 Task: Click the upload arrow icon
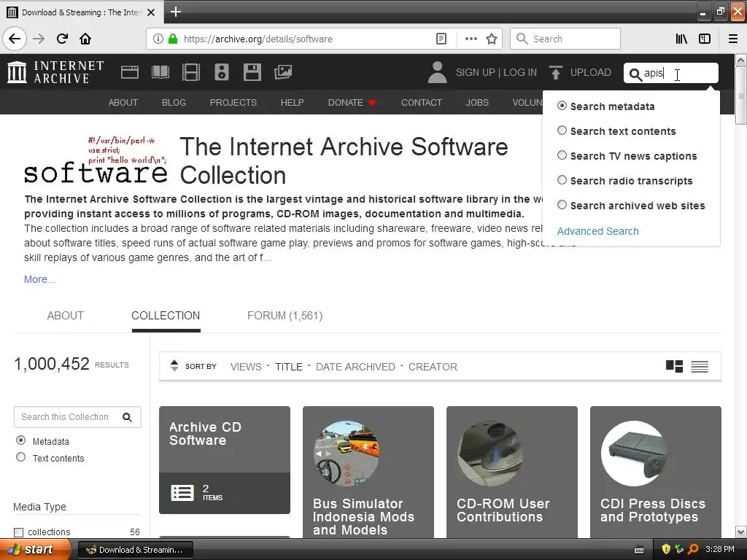click(x=555, y=72)
